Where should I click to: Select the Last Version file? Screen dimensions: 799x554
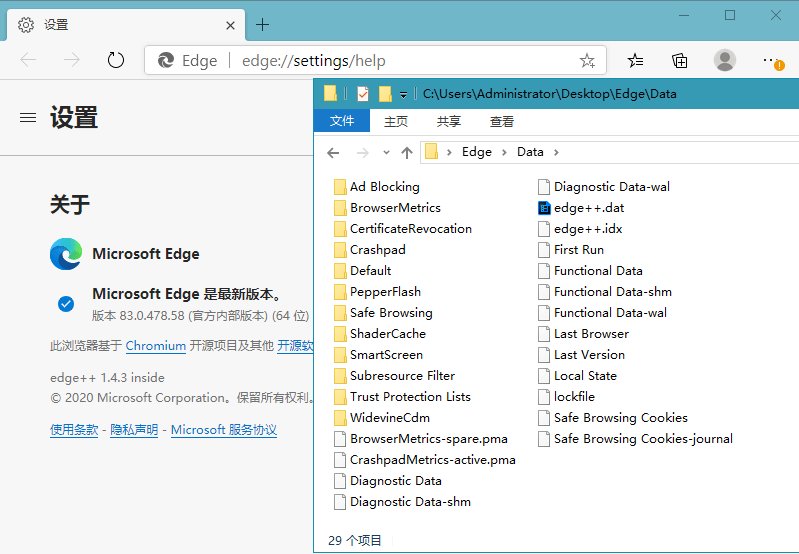[581, 355]
